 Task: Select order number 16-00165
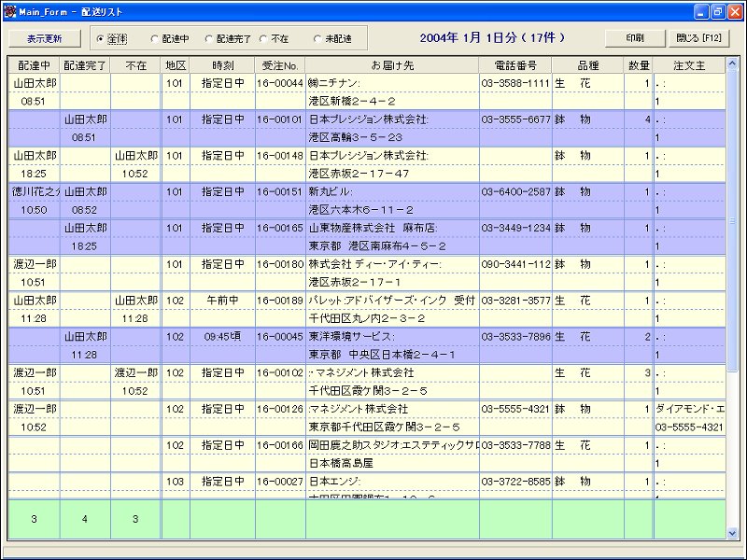click(x=280, y=228)
